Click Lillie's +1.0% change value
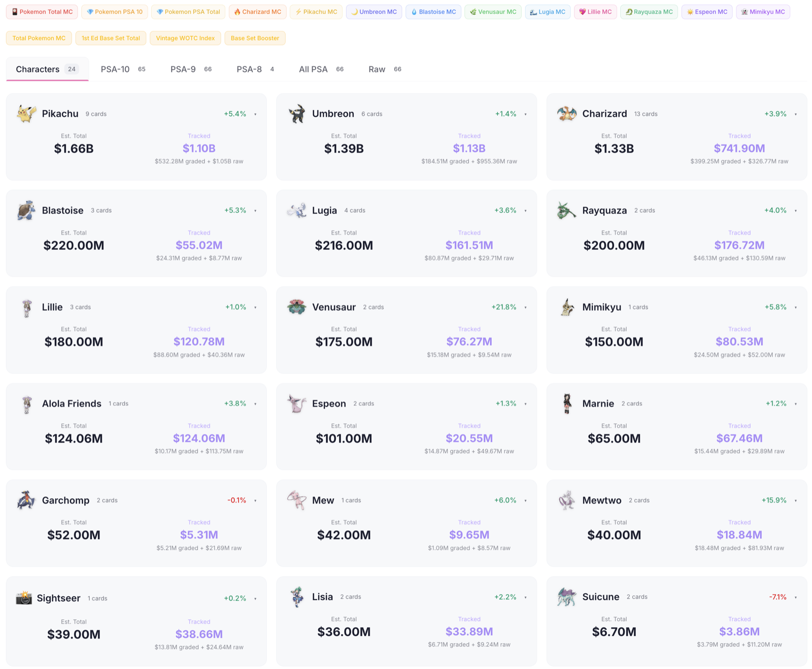The image size is (812, 669). [235, 307]
